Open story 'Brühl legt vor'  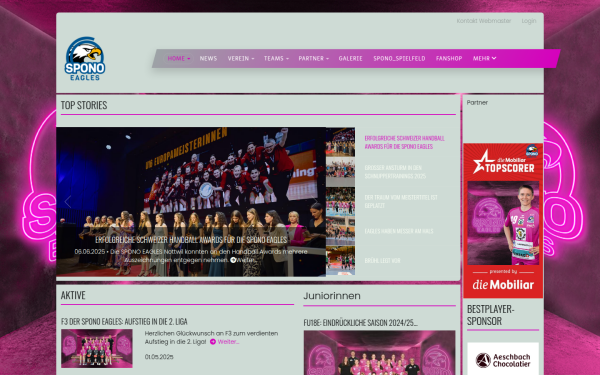coord(382,261)
